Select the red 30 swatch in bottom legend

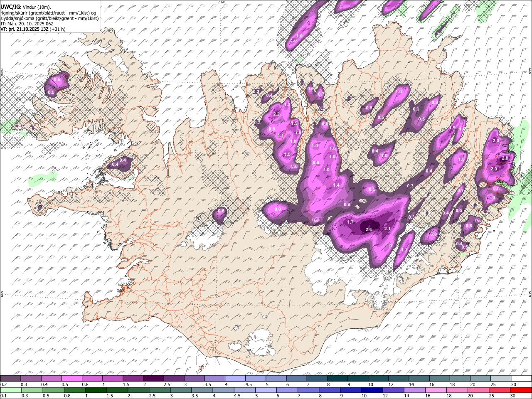click(x=521, y=390)
